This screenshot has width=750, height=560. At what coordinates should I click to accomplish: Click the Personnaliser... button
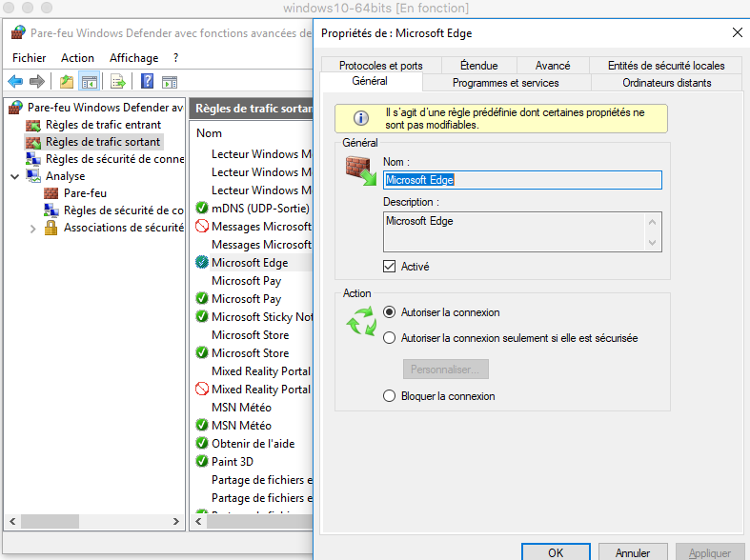[x=446, y=370]
